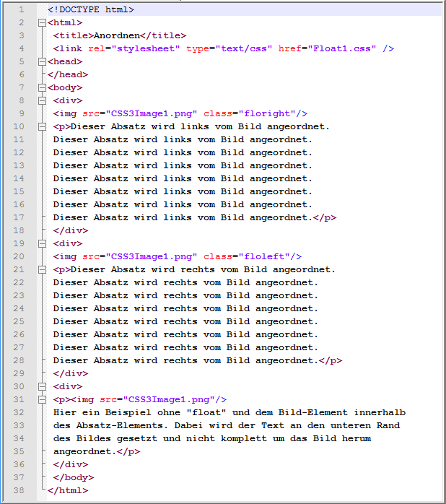The image size is (446, 504).
Task: Click line number 1 in the margin
Action: 21,9
